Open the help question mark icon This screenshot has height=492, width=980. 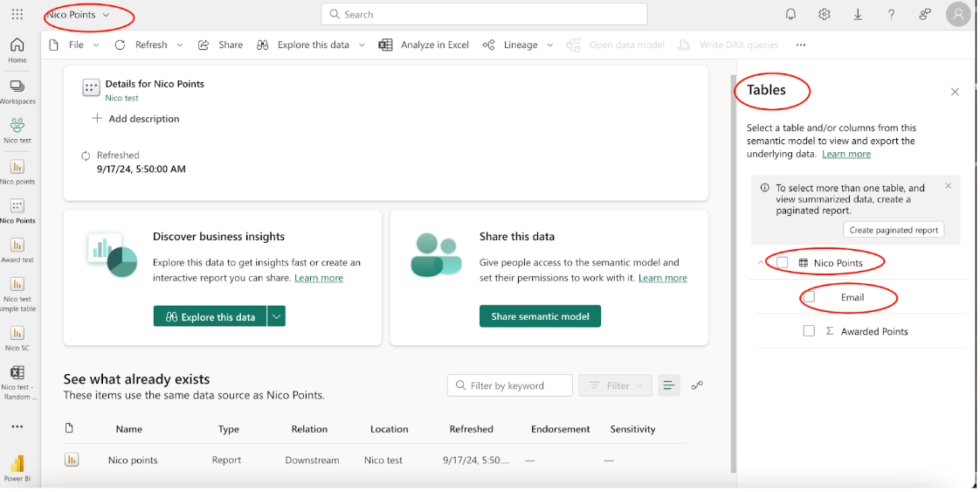(x=891, y=14)
